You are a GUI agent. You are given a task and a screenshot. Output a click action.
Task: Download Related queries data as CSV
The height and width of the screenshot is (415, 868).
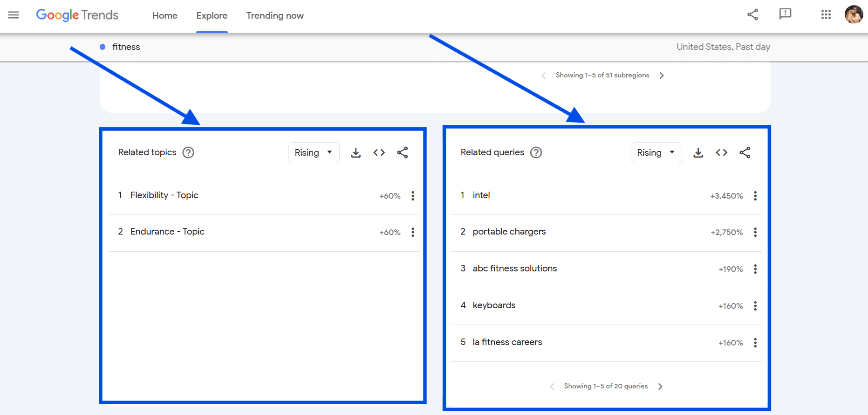click(698, 152)
